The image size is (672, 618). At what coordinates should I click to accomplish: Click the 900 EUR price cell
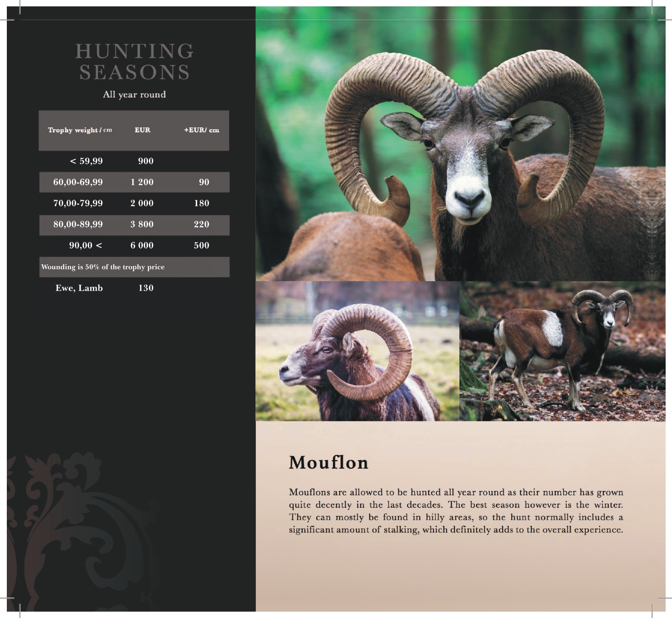point(146,161)
